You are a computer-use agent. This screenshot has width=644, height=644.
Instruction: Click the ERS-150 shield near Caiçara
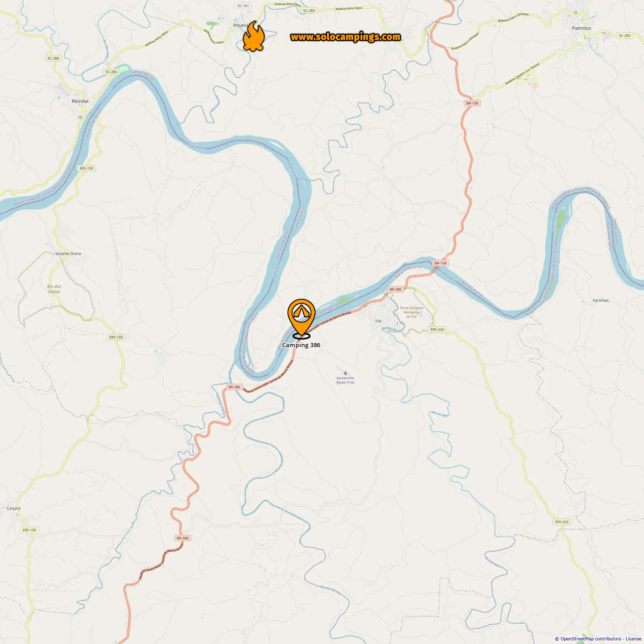(x=29, y=530)
